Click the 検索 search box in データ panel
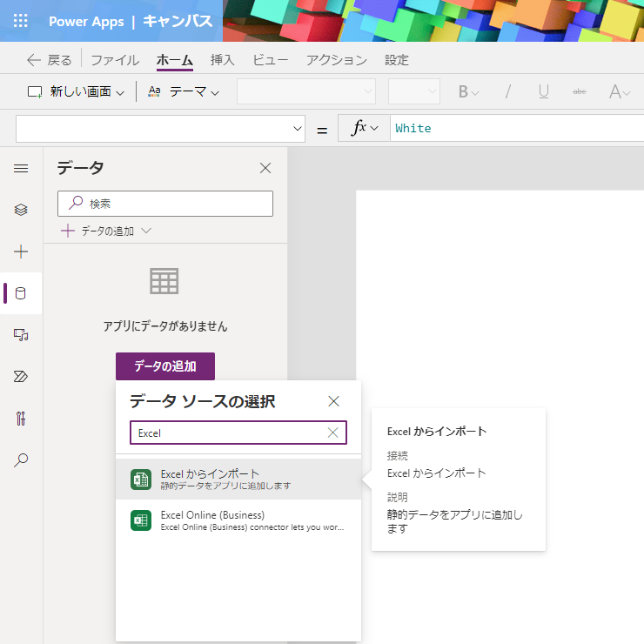Screen dimensions: 644x644 coord(165,204)
